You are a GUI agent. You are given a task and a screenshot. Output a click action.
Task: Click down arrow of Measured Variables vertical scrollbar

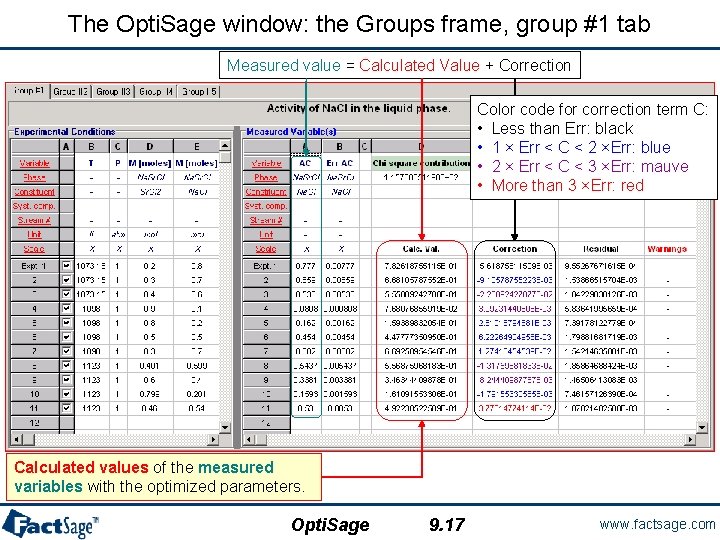[702, 428]
